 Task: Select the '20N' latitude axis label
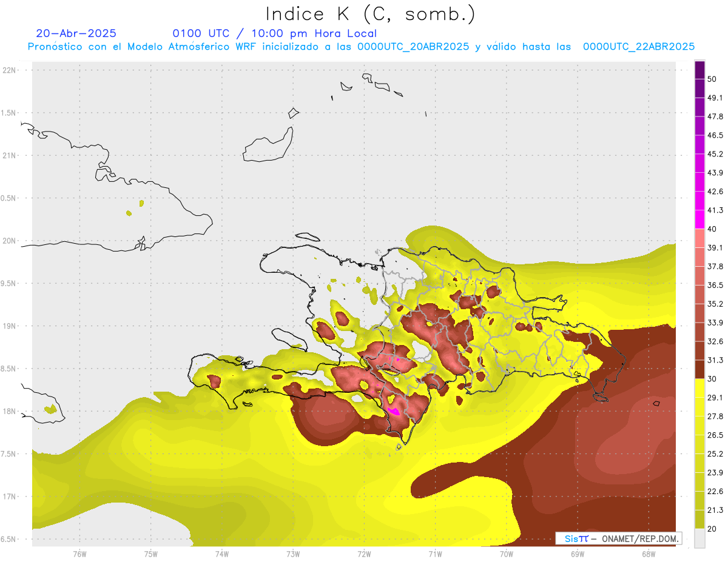point(10,241)
